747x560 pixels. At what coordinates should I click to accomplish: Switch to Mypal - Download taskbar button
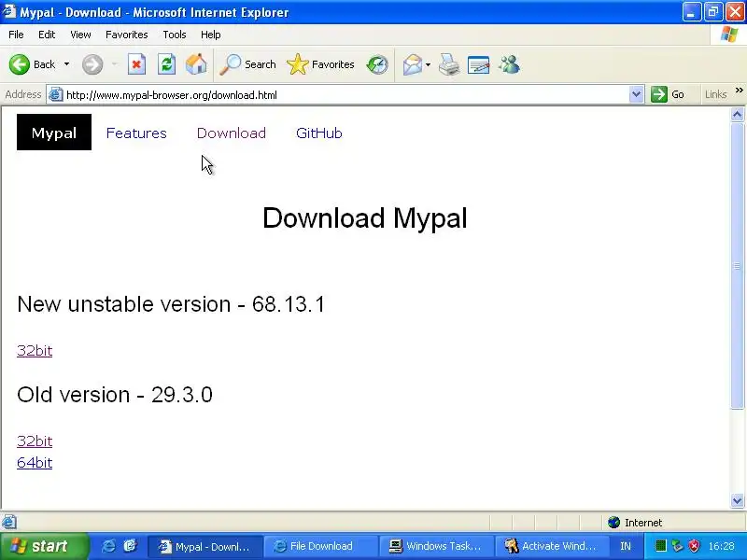click(x=204, y=546)
